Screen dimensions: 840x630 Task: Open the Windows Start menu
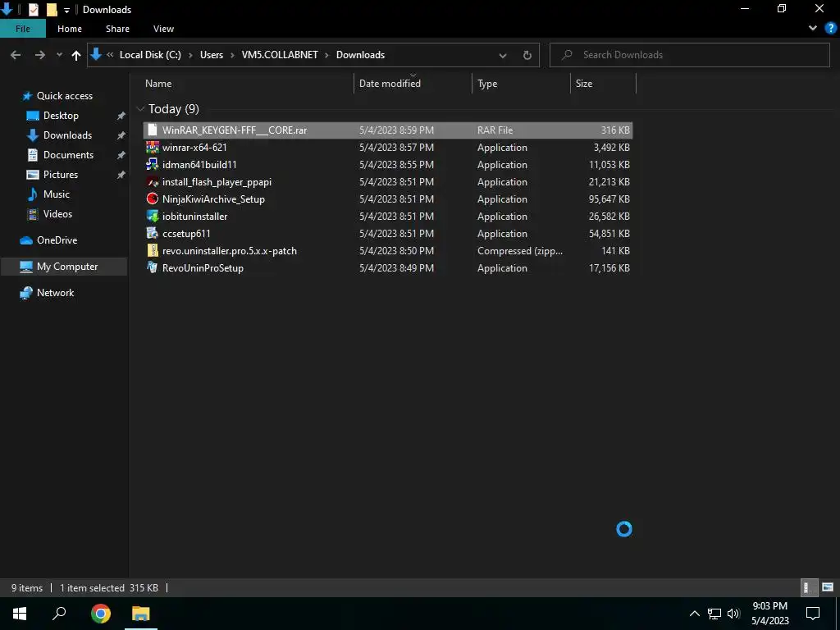coord(20,614)
